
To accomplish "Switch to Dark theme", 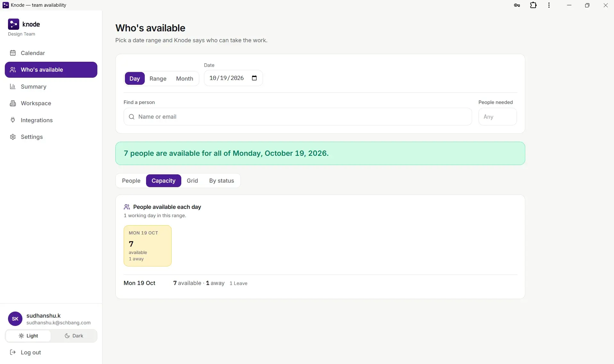I will (74, 336).
